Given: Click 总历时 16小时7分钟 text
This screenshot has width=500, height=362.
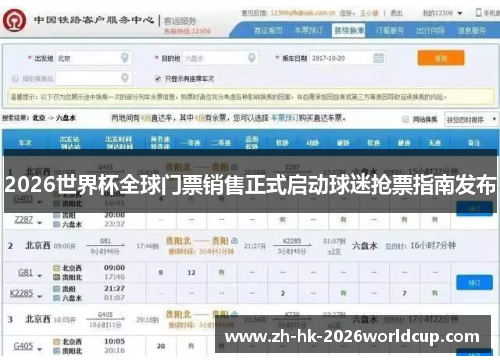Looking at the screenshot, I should pyautogui.click(x=421, y=246).
